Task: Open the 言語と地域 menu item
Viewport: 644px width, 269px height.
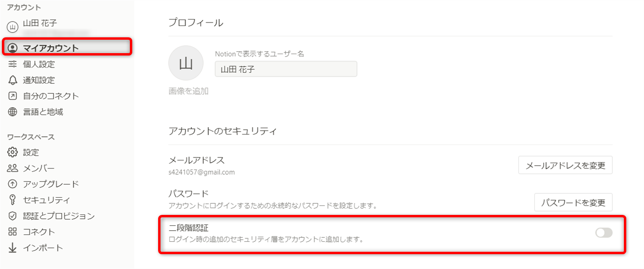Action: (43, 112)
